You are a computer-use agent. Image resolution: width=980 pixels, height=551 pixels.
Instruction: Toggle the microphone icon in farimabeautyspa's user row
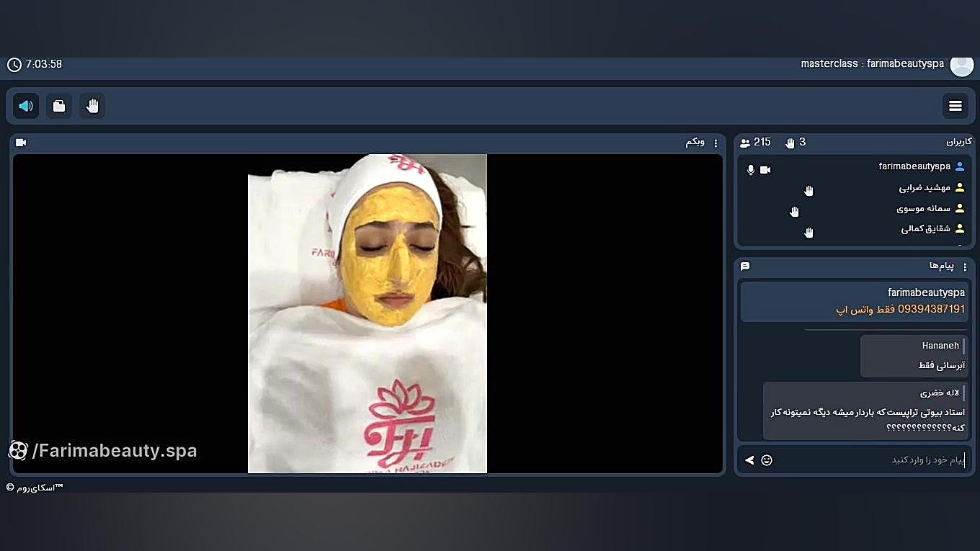pyautogui.click(x=751, y=170)
